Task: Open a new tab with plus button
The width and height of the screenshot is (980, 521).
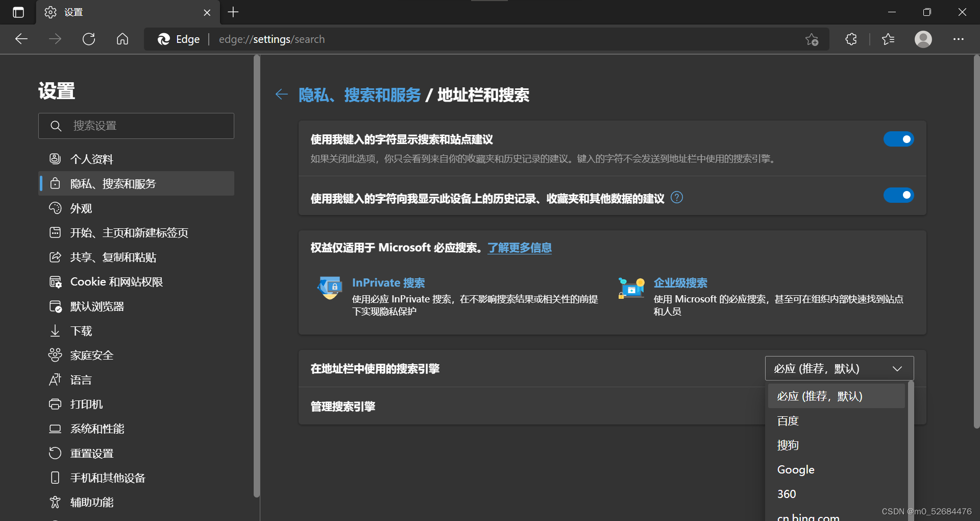Action: pyautogui.click(x=233, y=12)
